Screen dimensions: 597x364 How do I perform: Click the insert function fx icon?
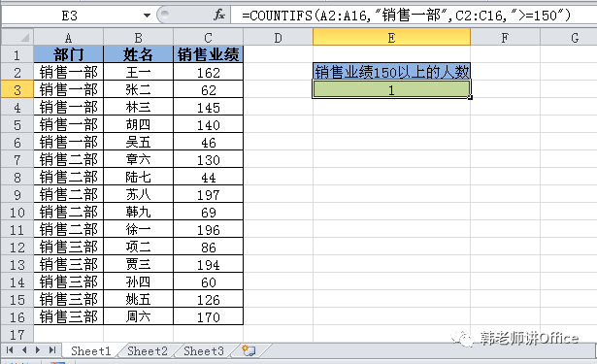tap(219, 16)
